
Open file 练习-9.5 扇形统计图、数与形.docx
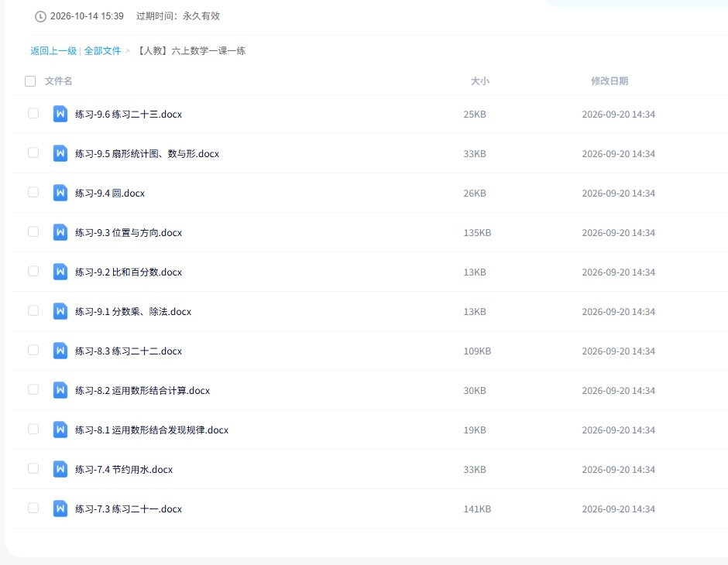click(147, 153)
